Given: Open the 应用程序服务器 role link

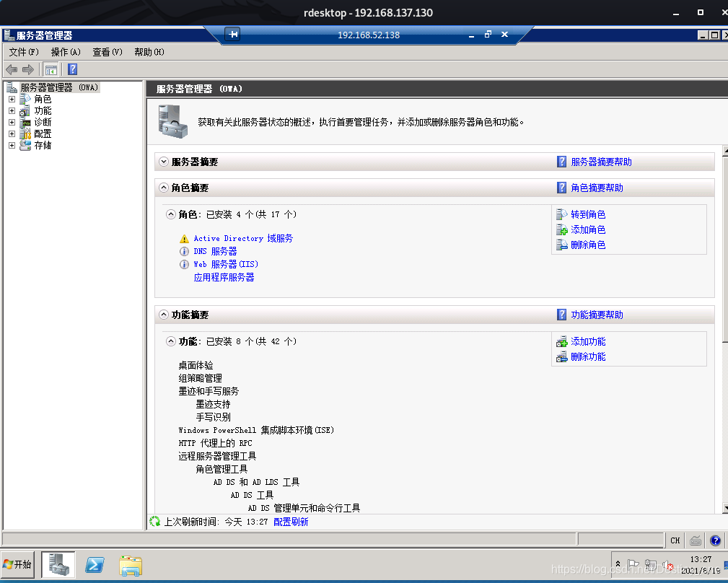Looking at the screenshot, I should (x=224, y=278).
